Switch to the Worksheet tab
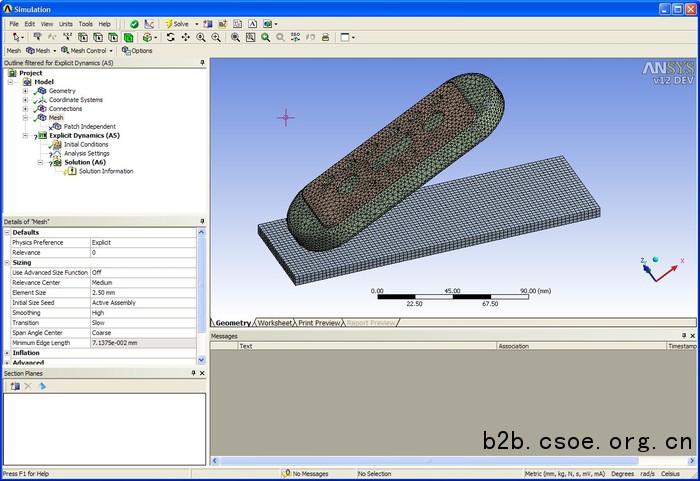Viewport: 700px width, 481px height. coord(275,323)
